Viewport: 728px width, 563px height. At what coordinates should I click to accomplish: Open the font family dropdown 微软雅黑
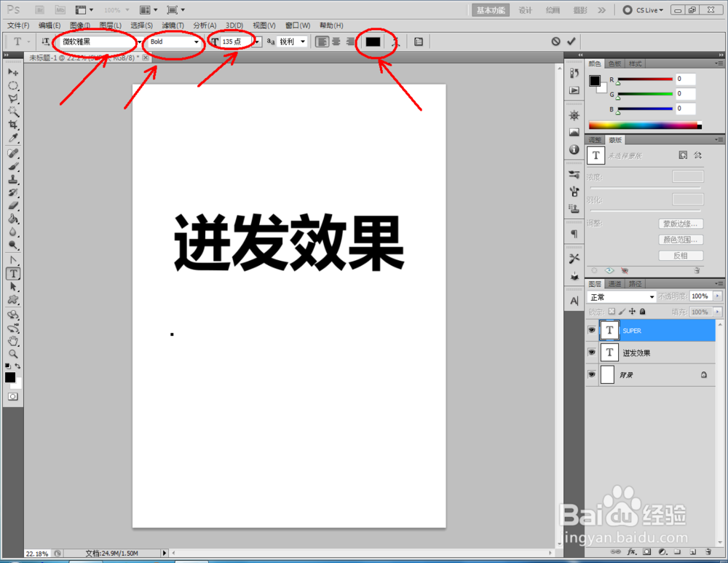pyautogui.click(x=139, y=42)
